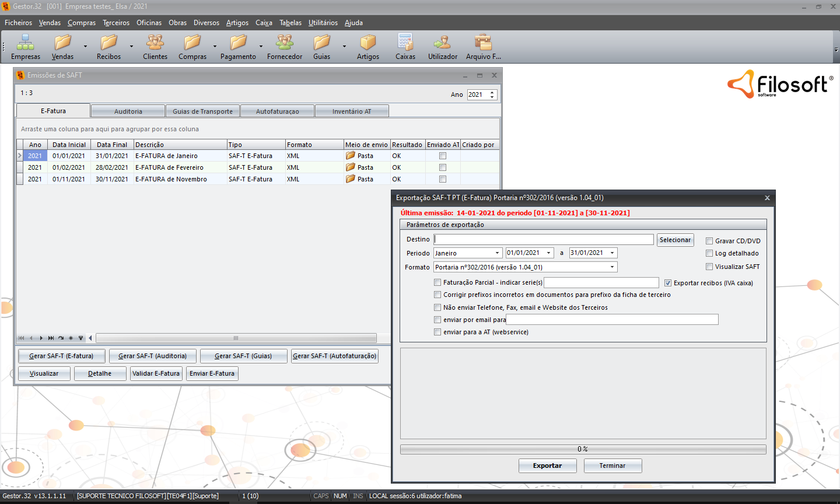Open the Empresas toolbar icon
The height and width of the screenshot is (504, 840).
point(25,43)
